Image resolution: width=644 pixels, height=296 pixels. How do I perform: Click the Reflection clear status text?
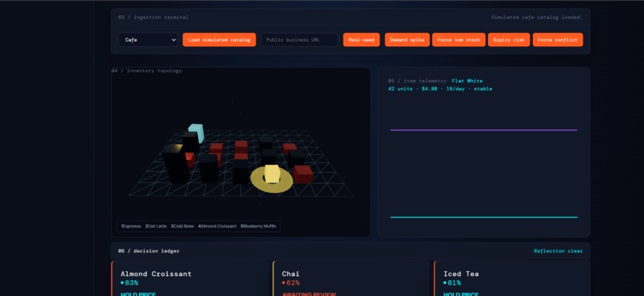559,250
